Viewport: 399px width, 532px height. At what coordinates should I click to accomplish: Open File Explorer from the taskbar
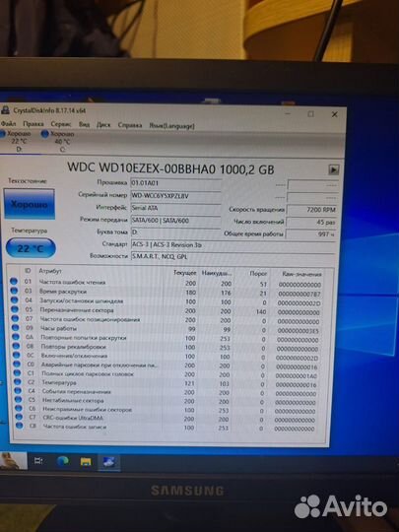click(86, 461)
